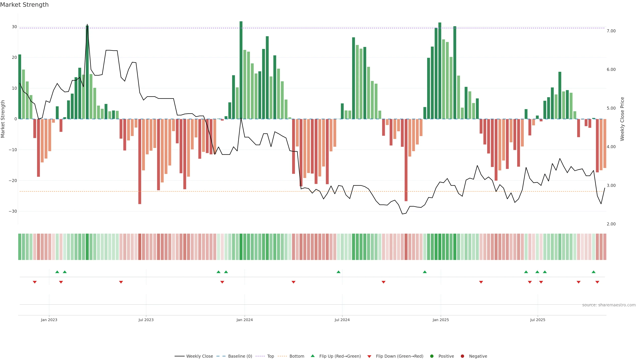644x362 pixels.
Task: Click the Market Strength chart title
Action: pyautogui.click(x=24, y=5)
